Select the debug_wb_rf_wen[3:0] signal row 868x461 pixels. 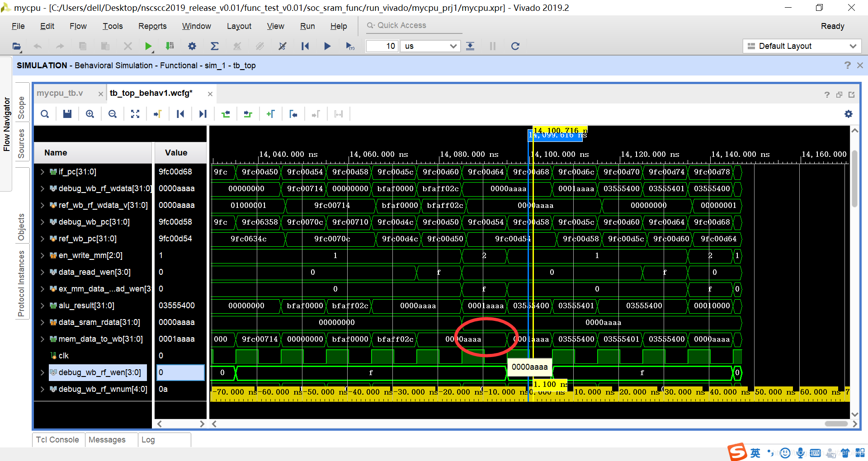coord(97,372)
